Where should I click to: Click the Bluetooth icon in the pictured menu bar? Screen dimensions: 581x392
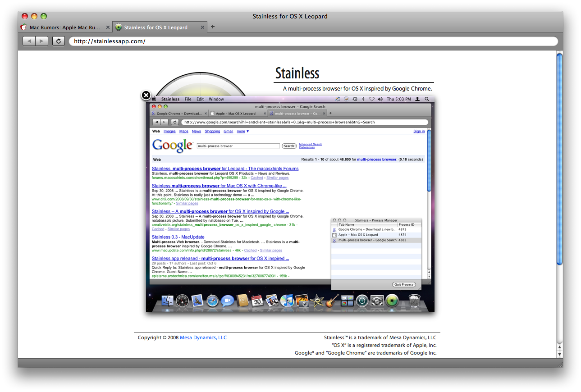363,99
